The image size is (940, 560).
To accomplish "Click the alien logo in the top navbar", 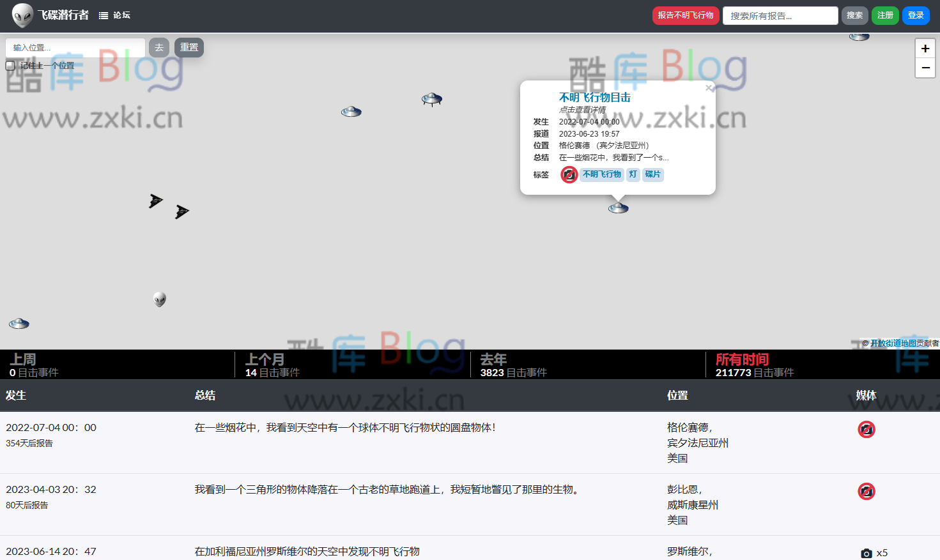I will click(22, 15).
